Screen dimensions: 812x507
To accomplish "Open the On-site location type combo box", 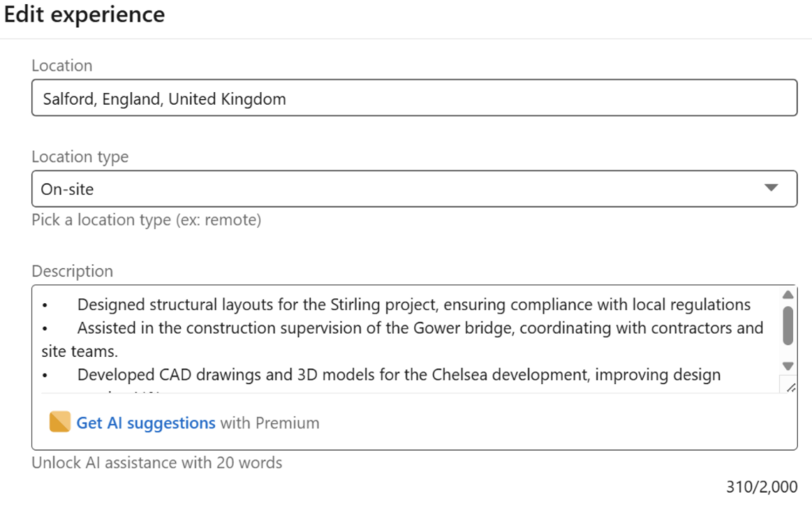I will 396,189.
